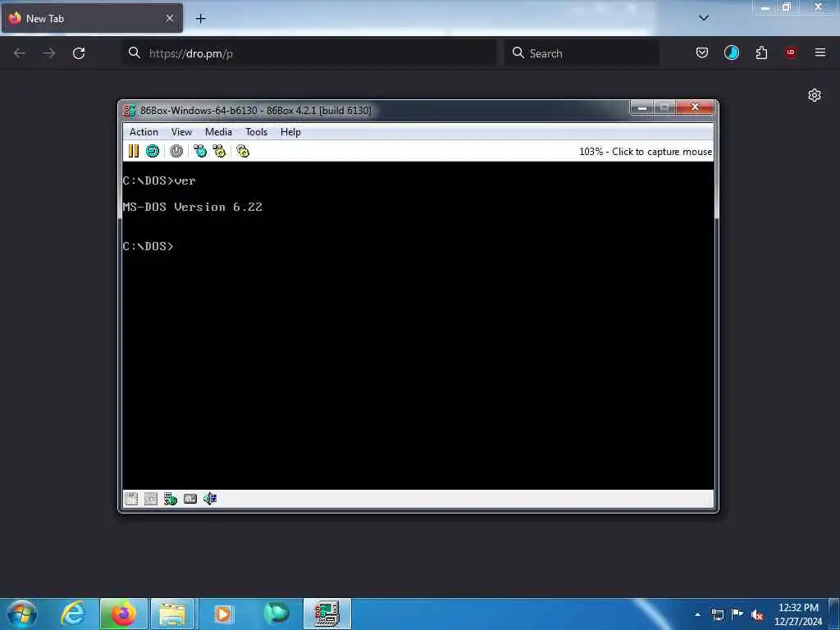Open the Action menu in 86Box

144,132
